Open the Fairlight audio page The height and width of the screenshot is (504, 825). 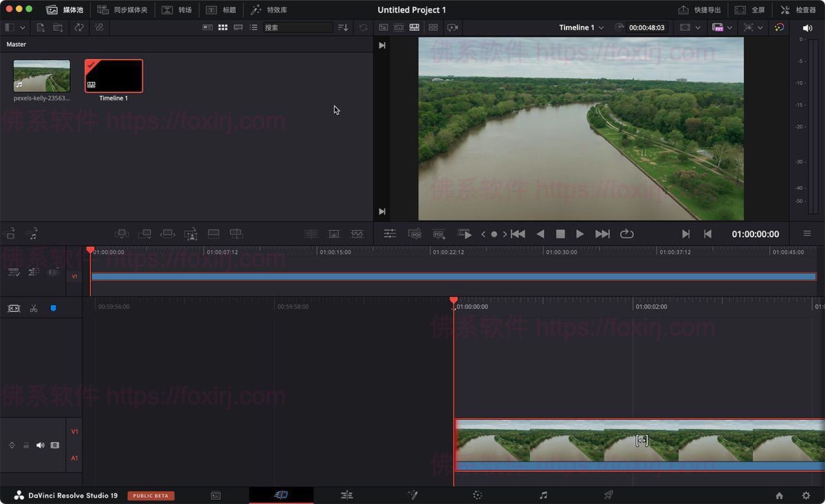pos(542,494)
